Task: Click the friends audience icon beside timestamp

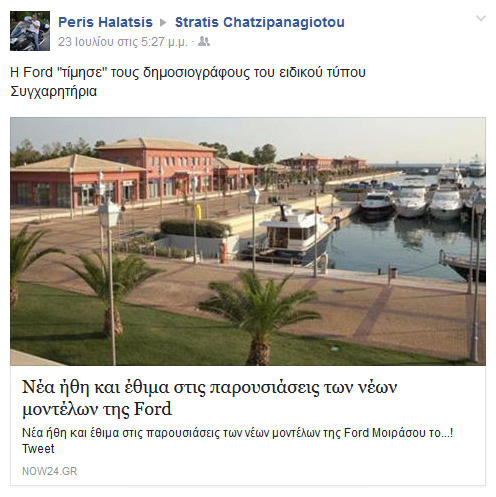Action: 204,42
